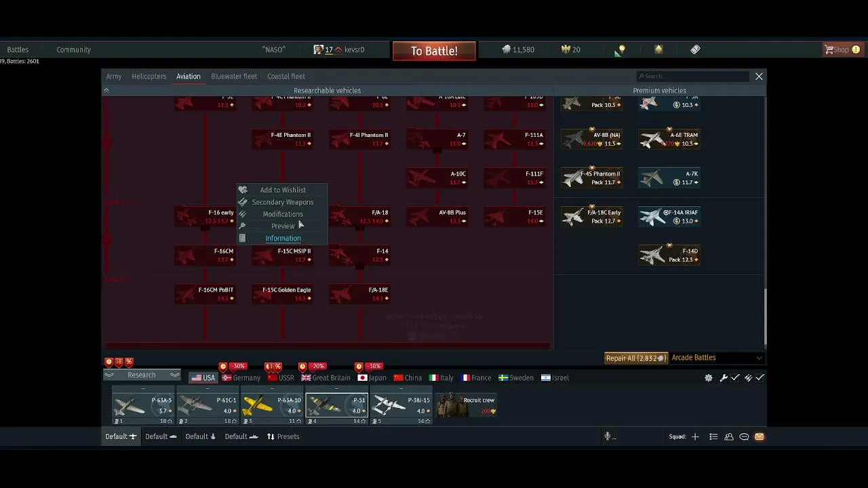Select premium AV-8B (NA) aircraft
868x488 pixels.
(x=592, y=139)
